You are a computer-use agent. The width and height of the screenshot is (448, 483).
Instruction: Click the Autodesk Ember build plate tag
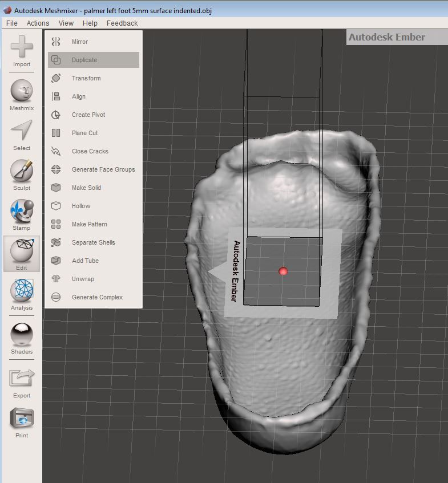[236, 271]
